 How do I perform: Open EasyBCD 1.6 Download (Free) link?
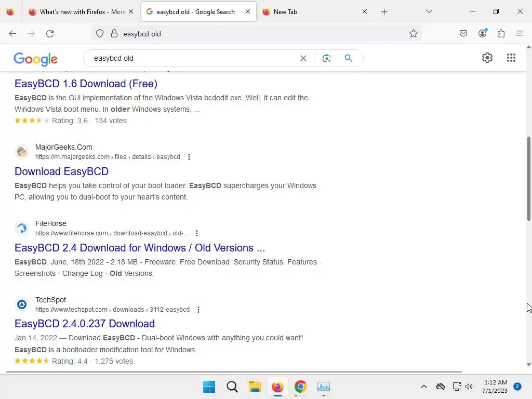pyautogui.click(x=86, y=84)
